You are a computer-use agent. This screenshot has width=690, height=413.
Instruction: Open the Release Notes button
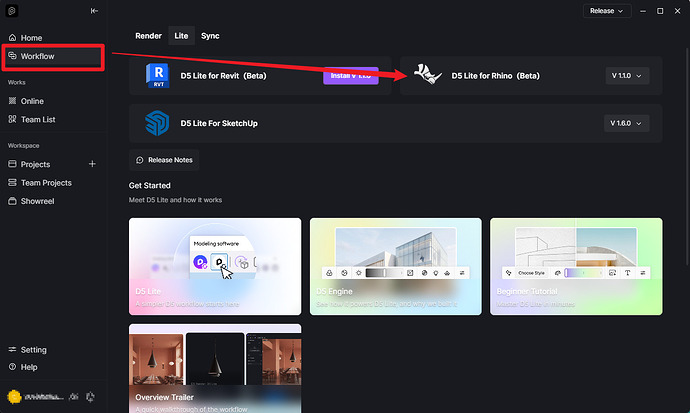164,160
